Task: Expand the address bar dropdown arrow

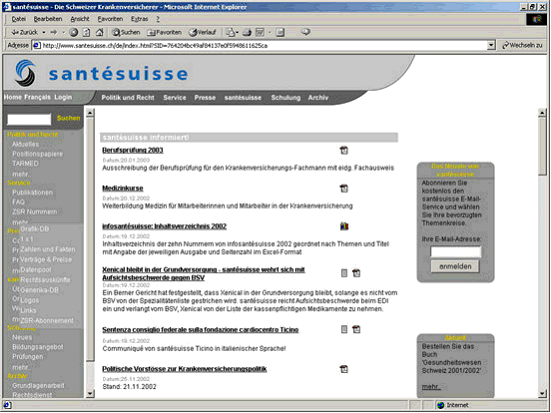Action: pyautogui.click(x=491, y=46)
